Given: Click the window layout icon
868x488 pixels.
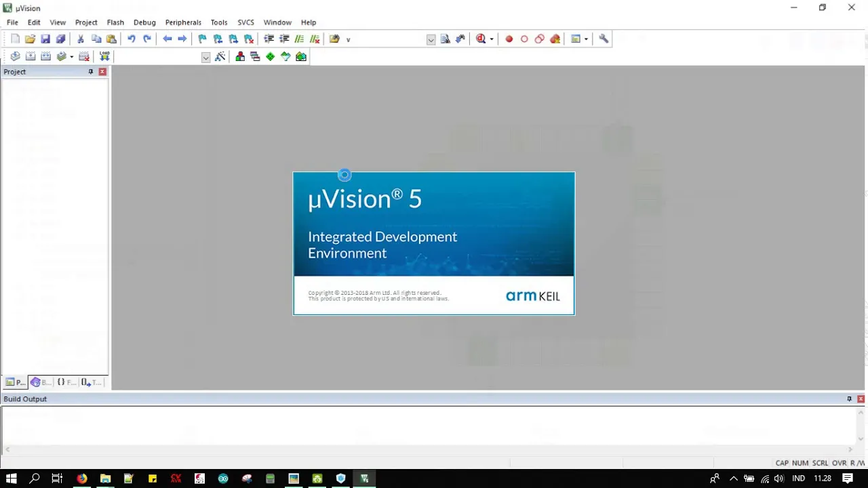Looking at the screenshot, I should [x=576, y=39].
